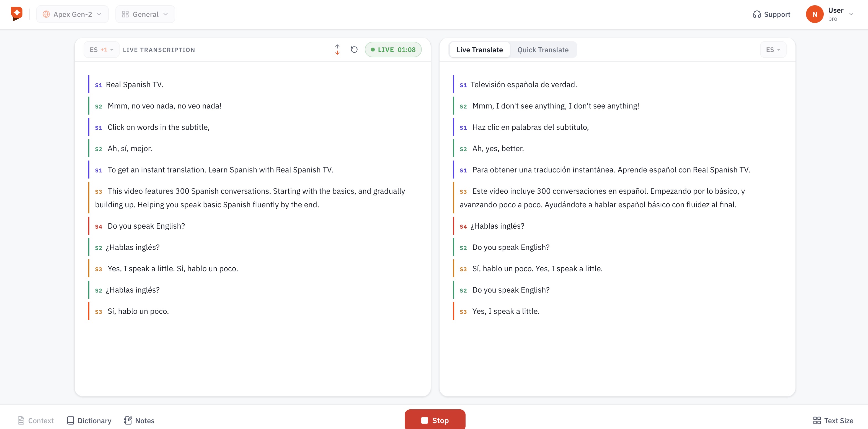Viewport: 868px width, 429px height.
Task: Click translation 'Sí, hablo un poco. Yes, I speak a little.'
Action: coord(538,268)
